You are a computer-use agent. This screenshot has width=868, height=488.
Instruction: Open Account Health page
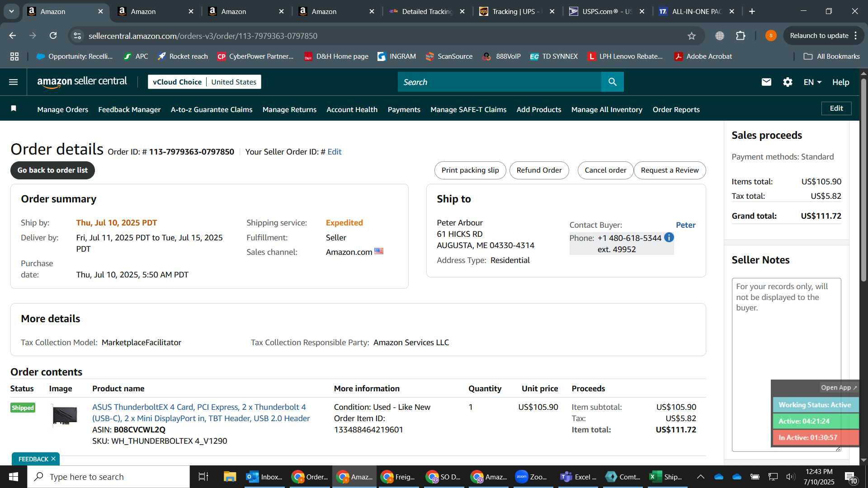click(352, 109)
